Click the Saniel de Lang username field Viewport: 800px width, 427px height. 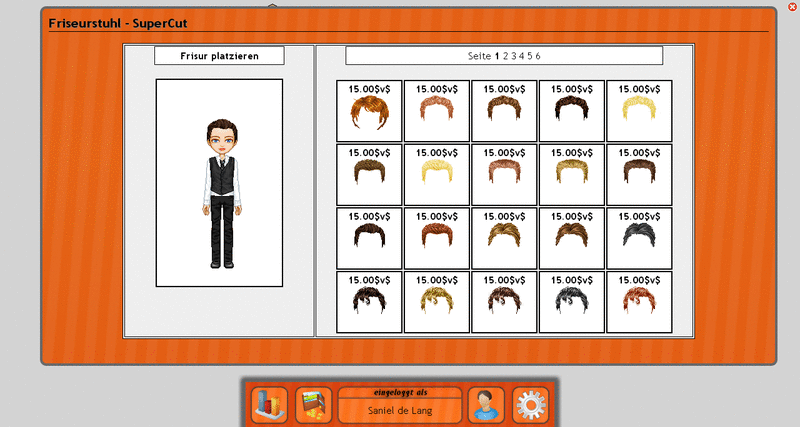click(400, 410)
